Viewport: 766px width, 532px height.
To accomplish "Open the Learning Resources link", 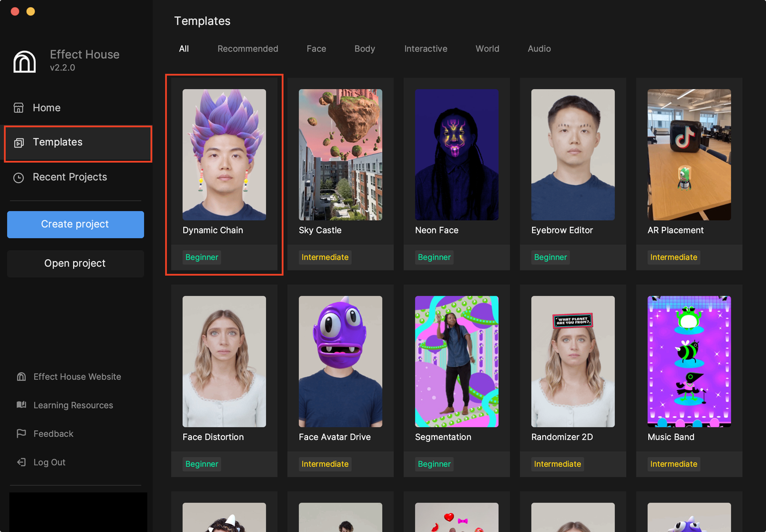I will click(x=73, y=405).
